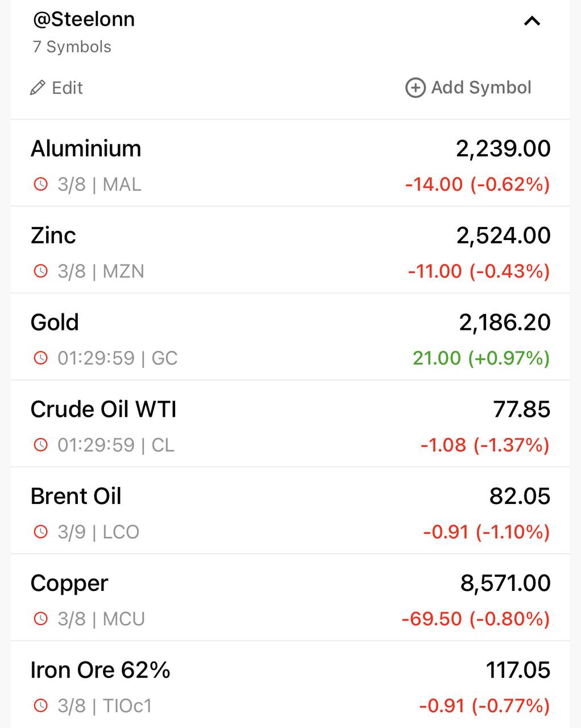Open the Zinc symbol row
The width and height of the screenshot is (581, 728).
[x=290, y=250]
